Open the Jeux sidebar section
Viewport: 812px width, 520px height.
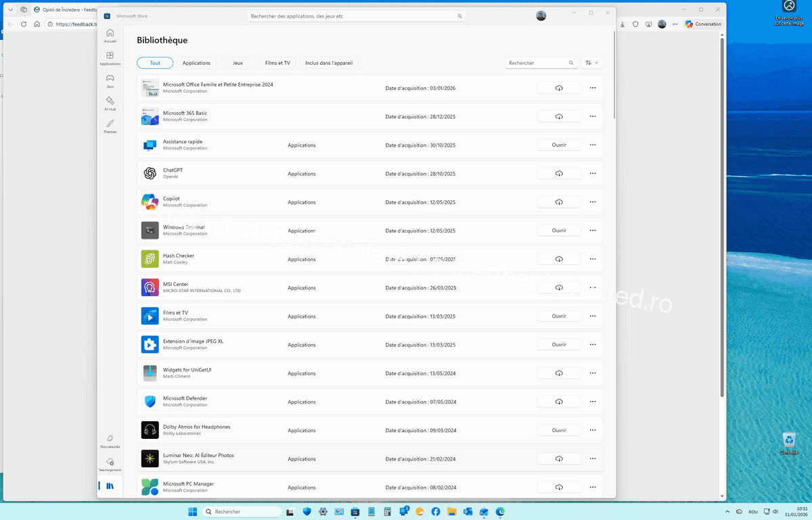110,80
